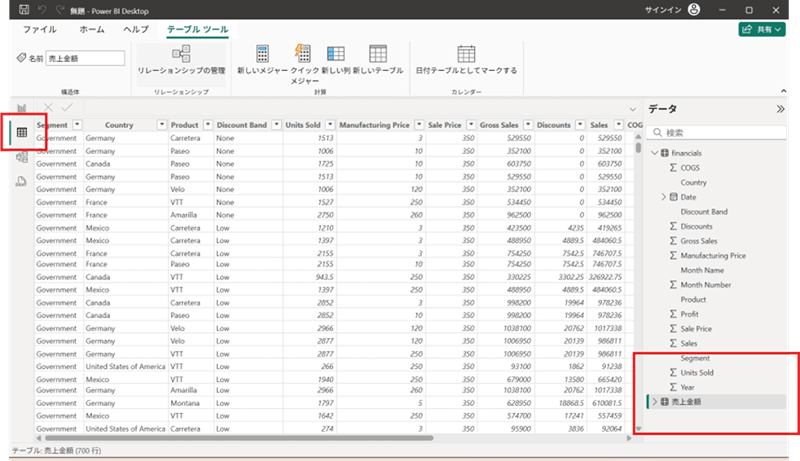800x461 pixels.
Task: Create a New Table (新しいテーブル)
Action: [378, 54]
